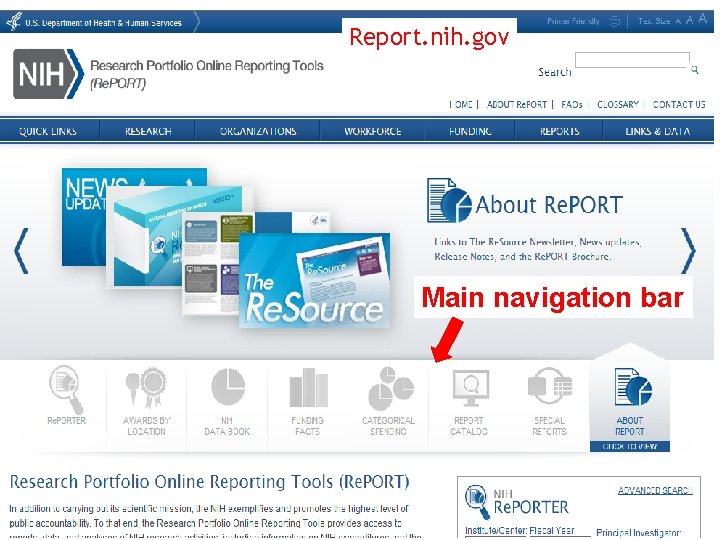
Task: Open the Categorical Spending icon
Action: pos(390,388)
